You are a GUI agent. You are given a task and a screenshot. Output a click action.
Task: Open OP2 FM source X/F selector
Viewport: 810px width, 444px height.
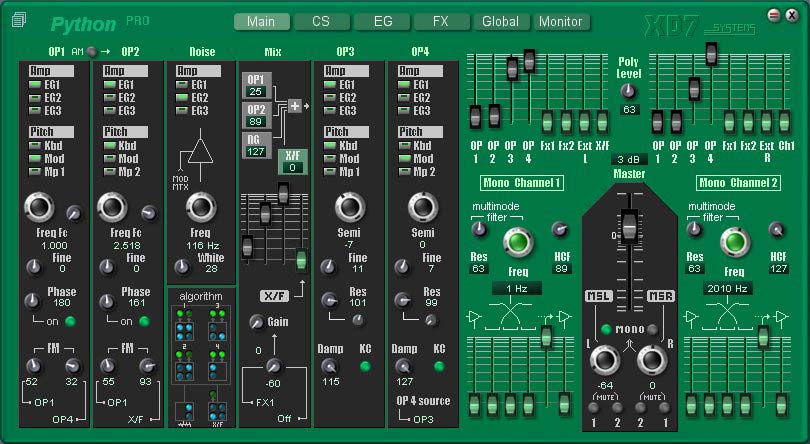[135, 420]
